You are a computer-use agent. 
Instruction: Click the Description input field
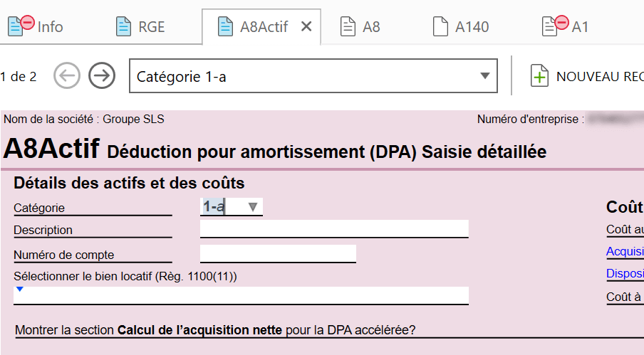[x=334, y=229]
